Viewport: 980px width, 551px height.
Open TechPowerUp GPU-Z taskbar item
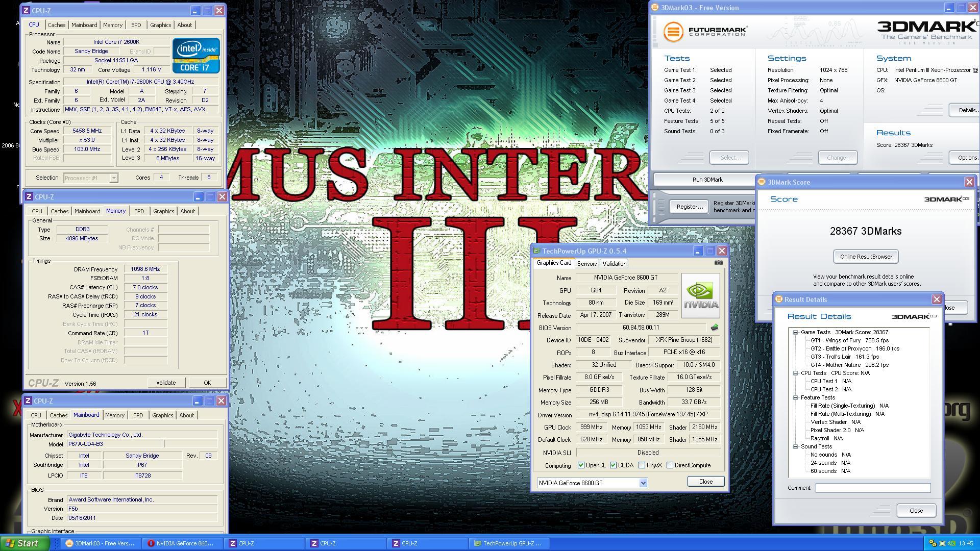tap(508, 543)
